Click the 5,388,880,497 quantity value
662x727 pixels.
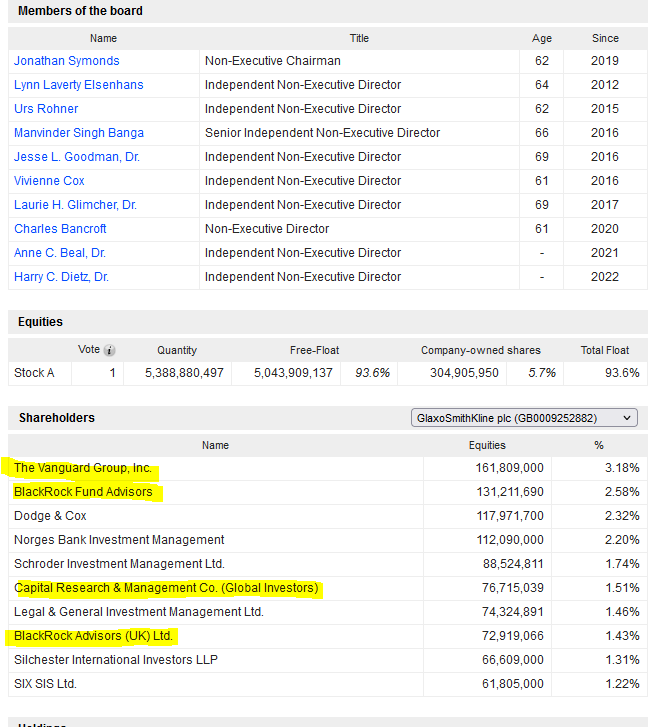pos(184,373)
